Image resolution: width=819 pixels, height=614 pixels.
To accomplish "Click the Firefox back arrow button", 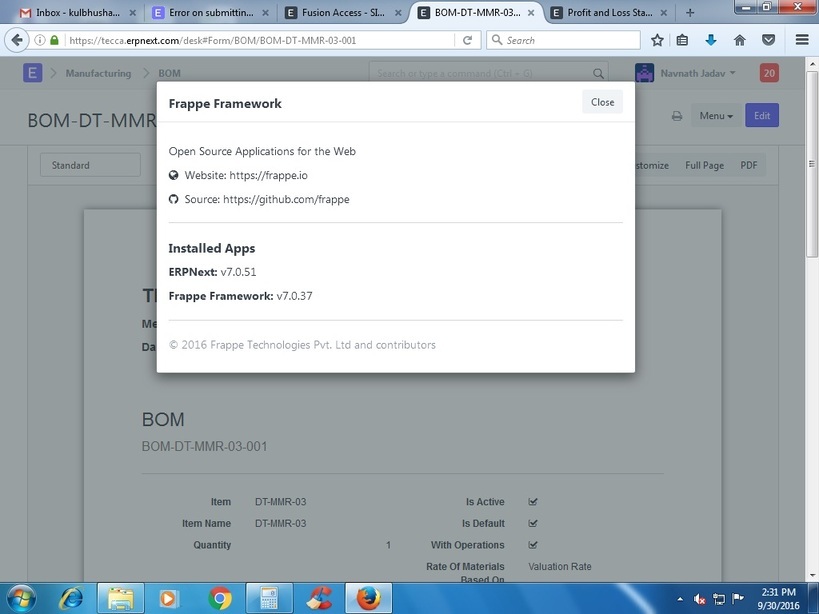I will (x=17, y=40).
